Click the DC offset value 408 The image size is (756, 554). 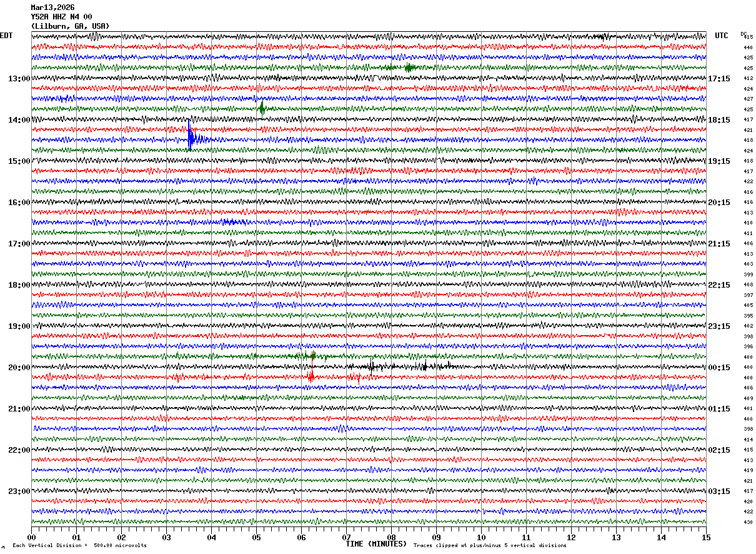[748, 285]
